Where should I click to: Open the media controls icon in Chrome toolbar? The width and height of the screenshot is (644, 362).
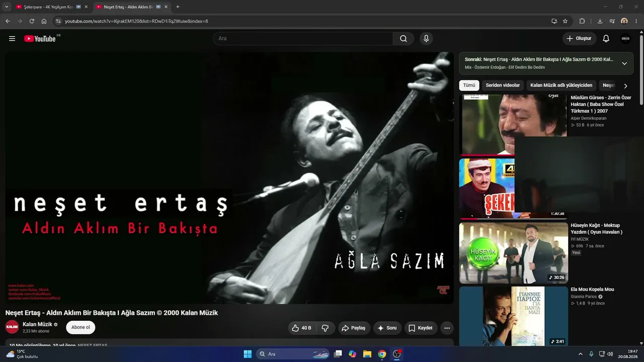point(612,21)
